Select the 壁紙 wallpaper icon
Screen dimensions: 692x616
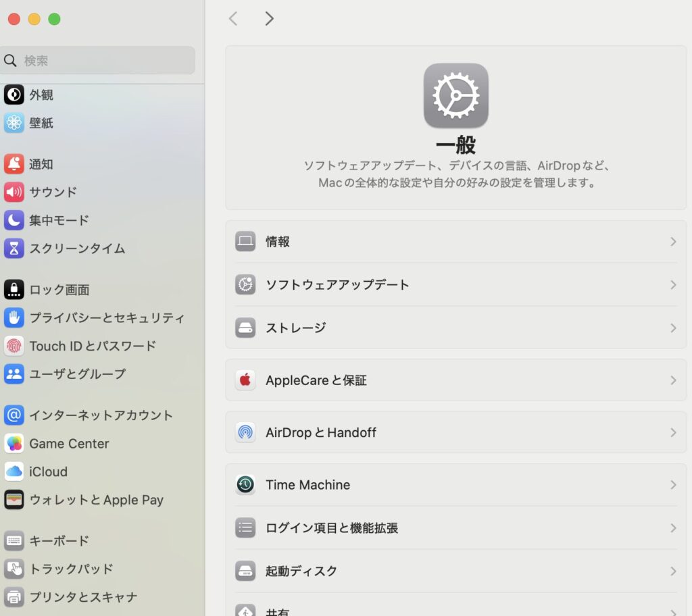14,123
